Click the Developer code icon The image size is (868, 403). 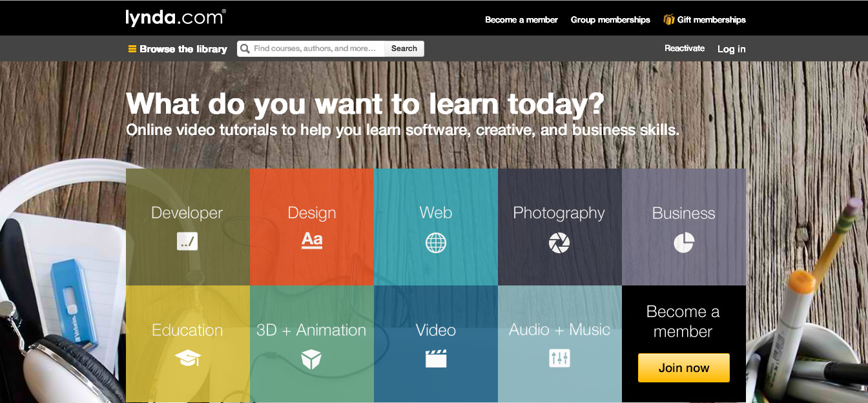pyautogui.click(x=187, y=242)
